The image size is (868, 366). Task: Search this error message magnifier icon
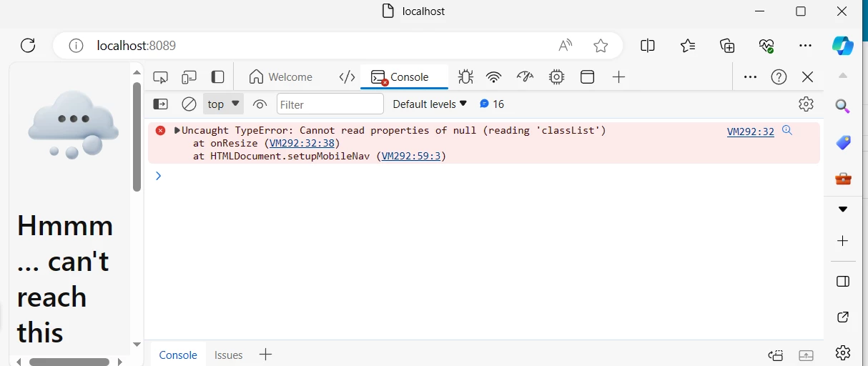[x=787, y=130]
